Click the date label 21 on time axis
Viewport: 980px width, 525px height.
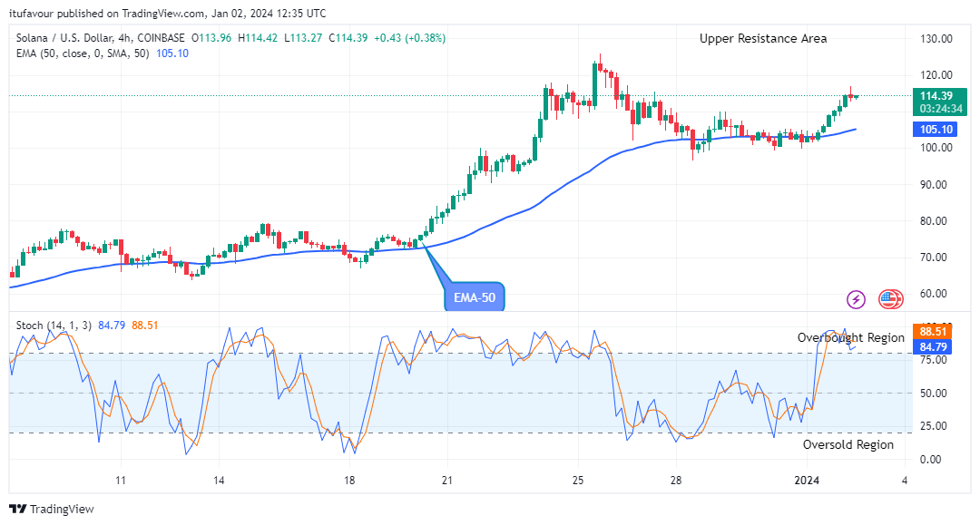click(446, 481)
